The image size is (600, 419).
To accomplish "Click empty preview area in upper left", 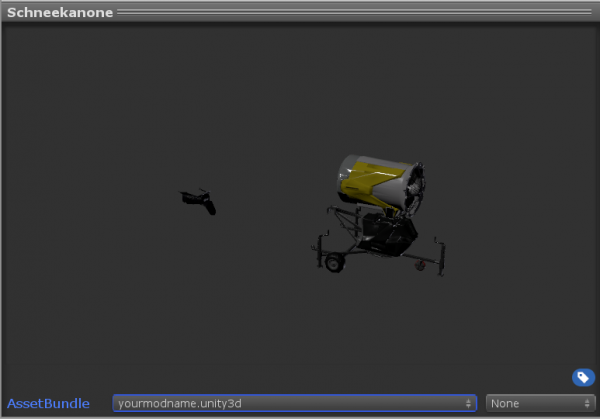I will [80, 80].
